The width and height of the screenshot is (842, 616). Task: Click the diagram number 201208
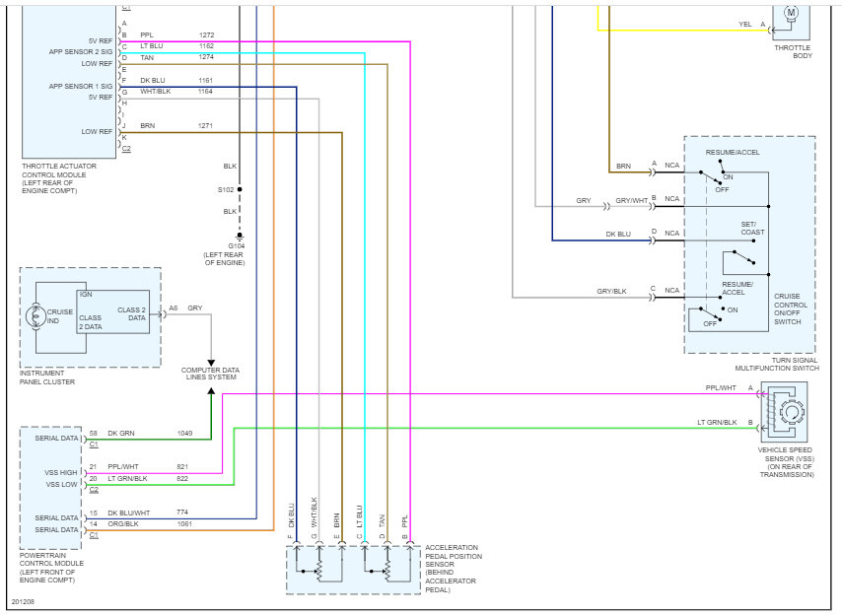coord(23,601)
